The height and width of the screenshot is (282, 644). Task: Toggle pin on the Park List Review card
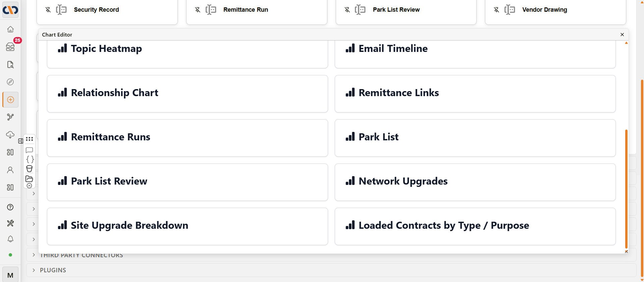tap(347, 10)
